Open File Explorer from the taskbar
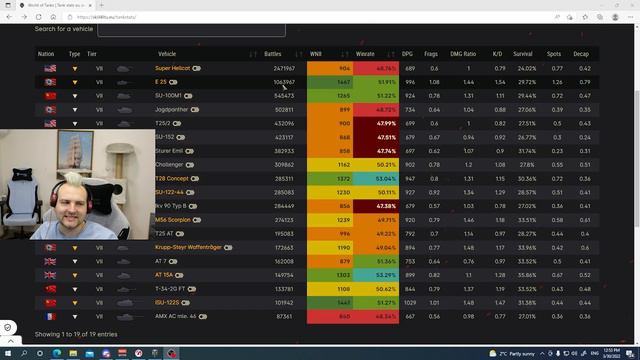Viewport: 640px width, 360px height. click(x=73, y=353)
